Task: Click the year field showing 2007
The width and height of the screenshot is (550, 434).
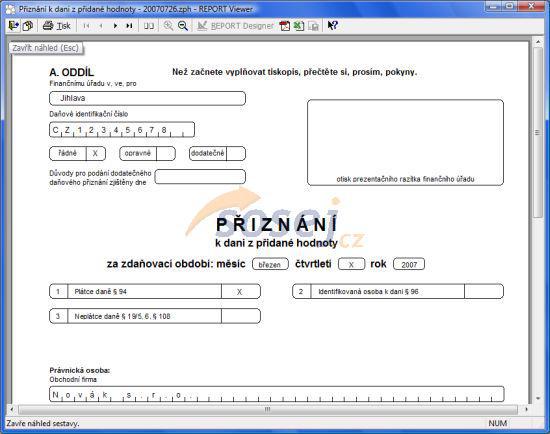Action: tap(409, 264)
